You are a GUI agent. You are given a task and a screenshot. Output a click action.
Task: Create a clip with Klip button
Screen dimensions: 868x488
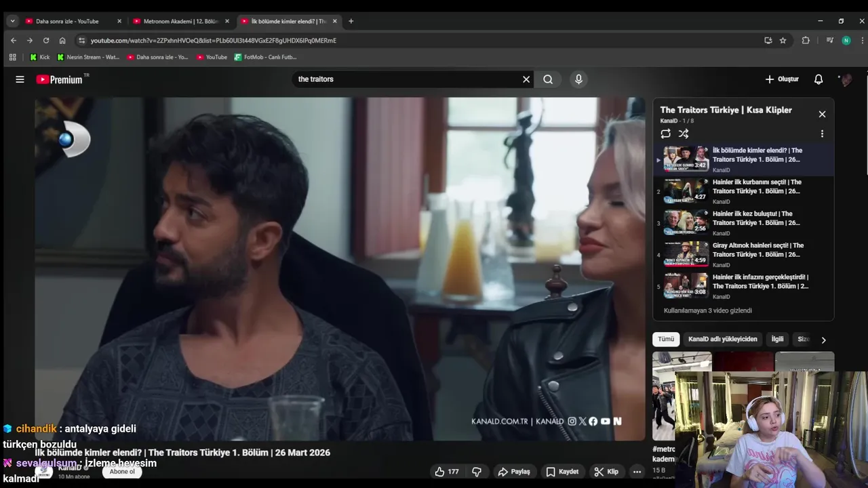(x=606, y=472)
